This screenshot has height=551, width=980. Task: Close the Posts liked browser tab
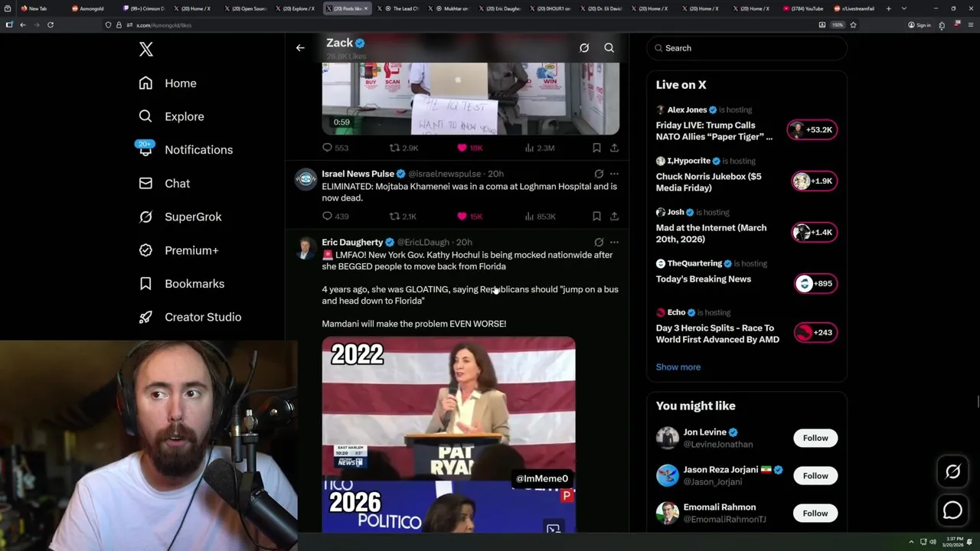coord(365,8)
